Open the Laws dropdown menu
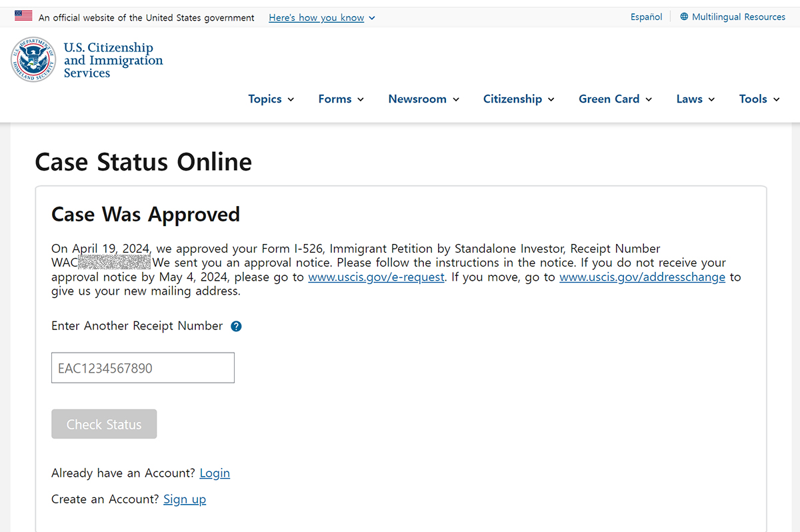This screenshot has height=532, width=800. (695, 99)
